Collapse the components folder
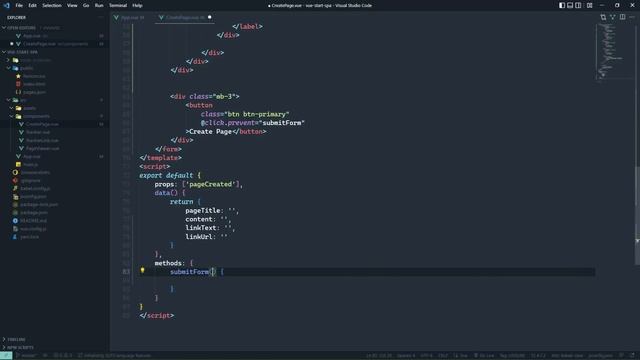 click(x=12, y=116)
